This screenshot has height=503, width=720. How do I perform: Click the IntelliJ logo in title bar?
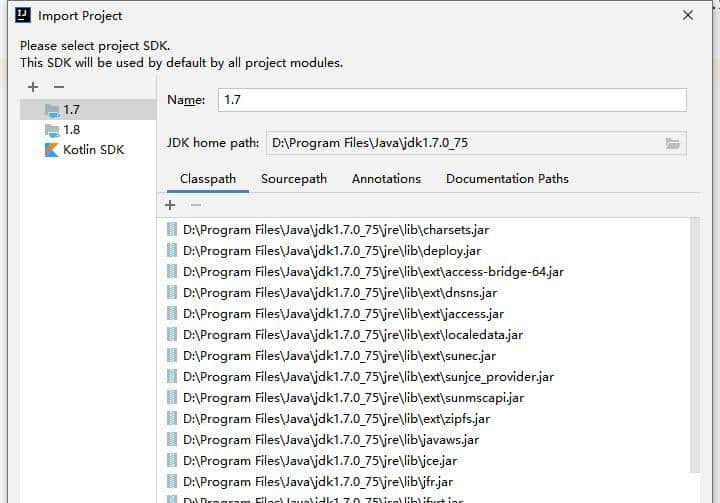tap(23, 15)
